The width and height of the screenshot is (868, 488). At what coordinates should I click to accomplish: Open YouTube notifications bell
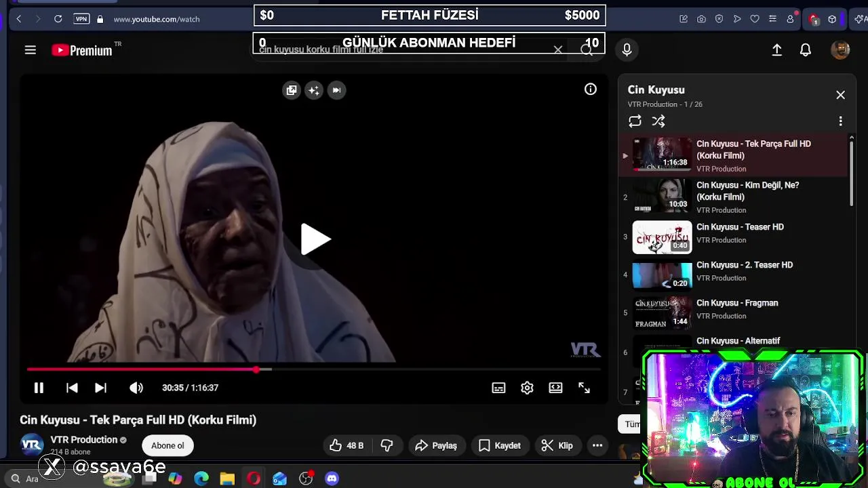(806, 49)
